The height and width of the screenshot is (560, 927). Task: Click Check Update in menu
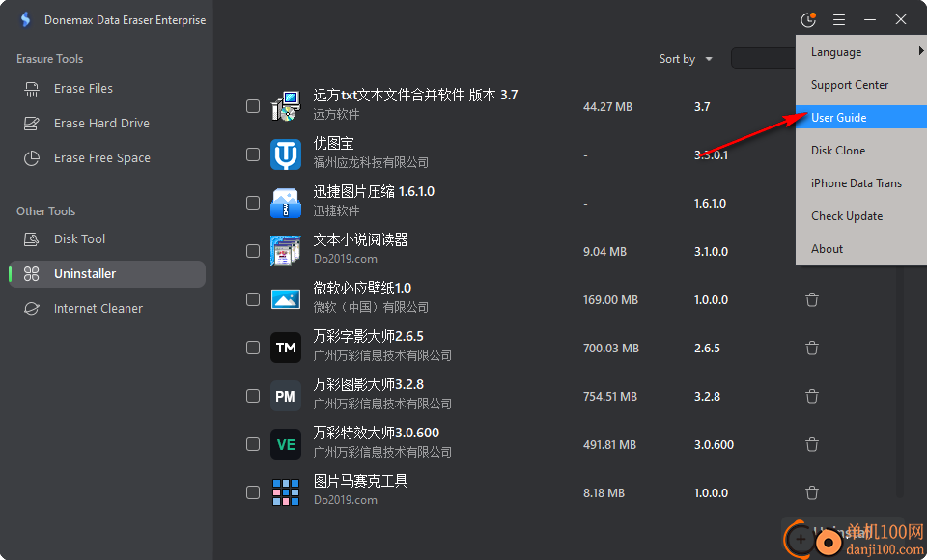861,216
